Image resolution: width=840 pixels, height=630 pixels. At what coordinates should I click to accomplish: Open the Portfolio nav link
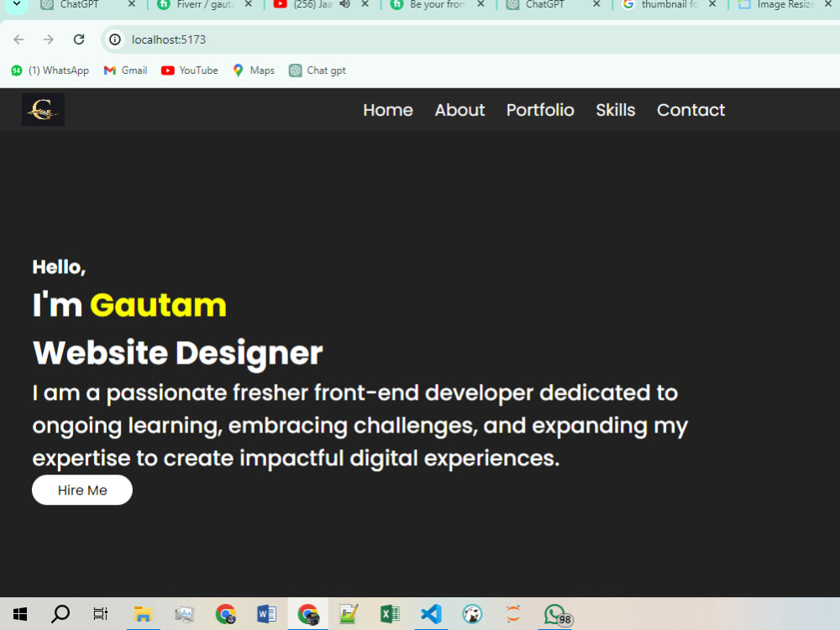click(540, 110)
